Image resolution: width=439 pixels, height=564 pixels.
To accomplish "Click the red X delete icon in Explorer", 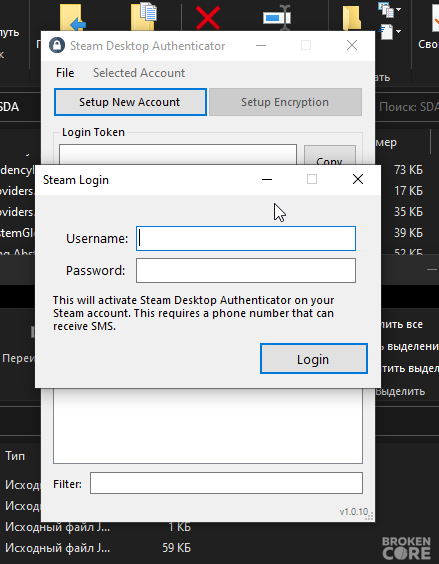I will [208, 18].
